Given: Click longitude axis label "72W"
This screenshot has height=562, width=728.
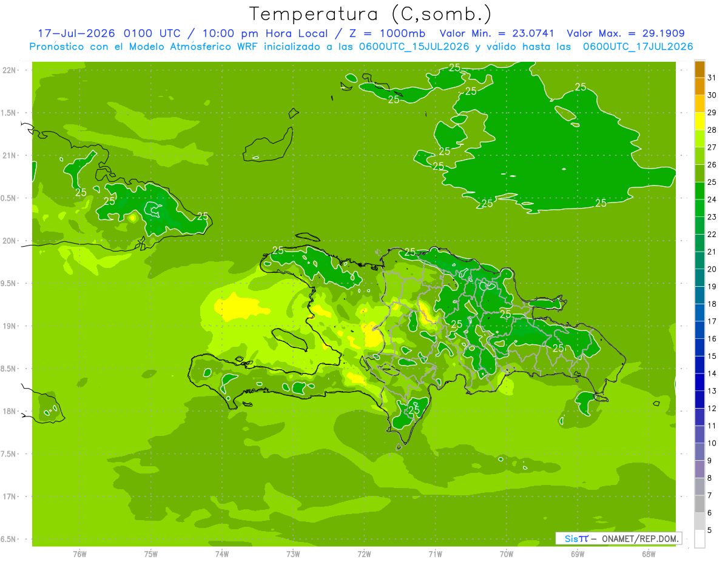Looking at the screenshot, I should [364, 554].
